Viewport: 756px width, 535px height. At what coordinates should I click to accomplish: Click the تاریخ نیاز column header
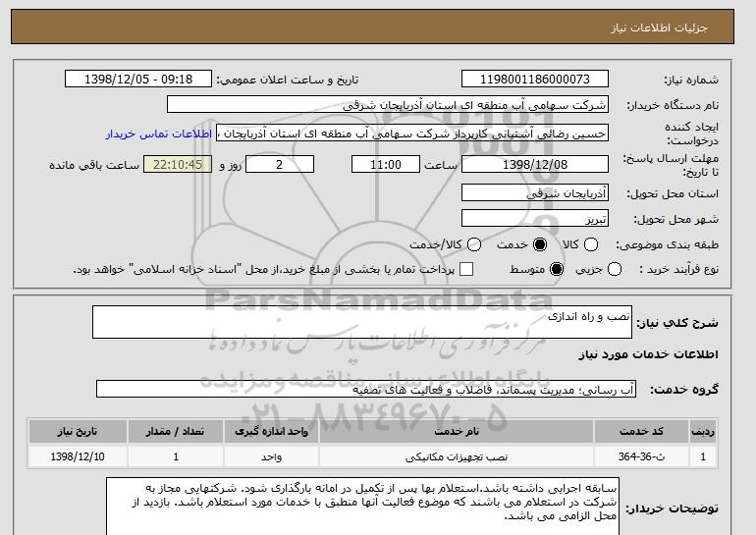click(78, 431)
